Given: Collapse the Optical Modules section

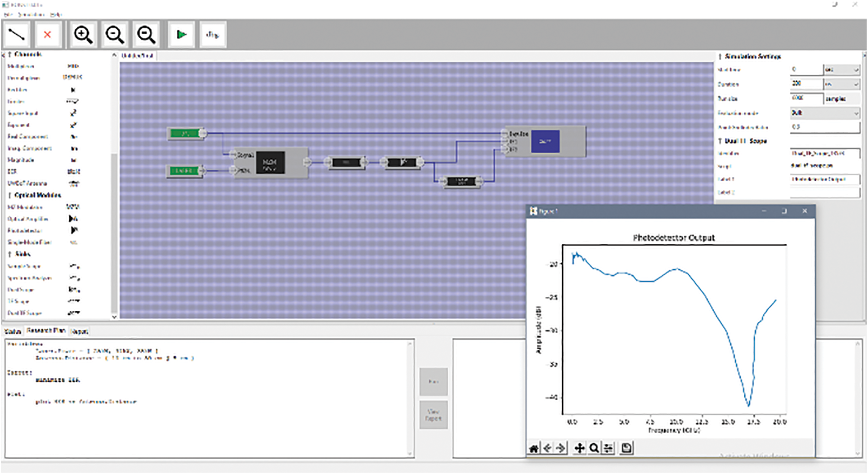Looking at the screenshot, I should click(x=10, y=195).
